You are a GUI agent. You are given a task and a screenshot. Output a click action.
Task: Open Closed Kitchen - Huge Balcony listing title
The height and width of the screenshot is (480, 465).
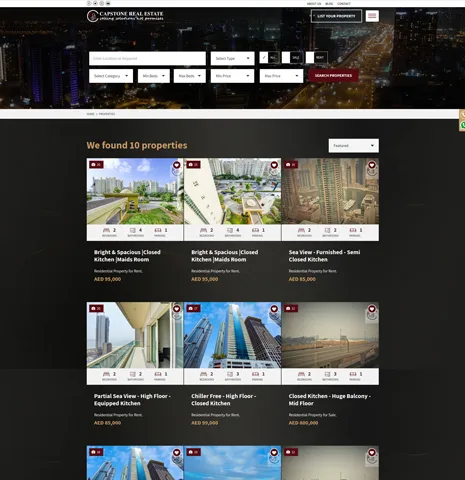330,400
